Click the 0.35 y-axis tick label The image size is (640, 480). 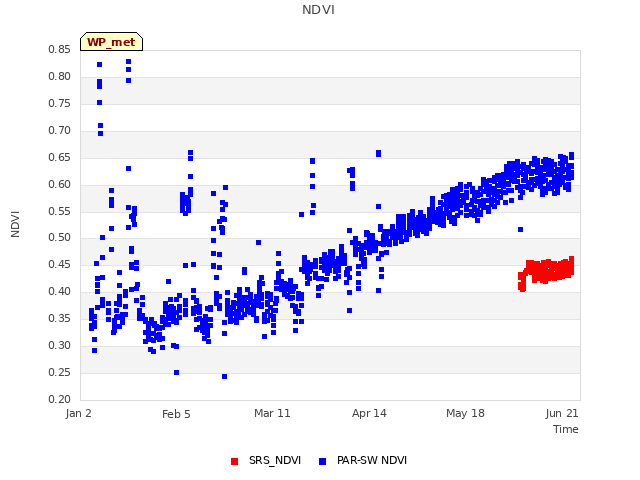click(x=59, y=318)
